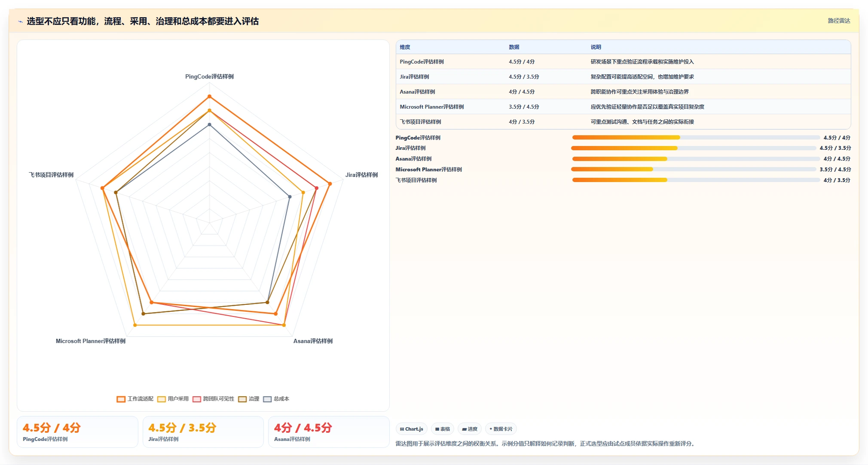The image size is (868, 465).
Task: Click the PingCode评估样例 label beside progress bars
Action: coord(418,138)
